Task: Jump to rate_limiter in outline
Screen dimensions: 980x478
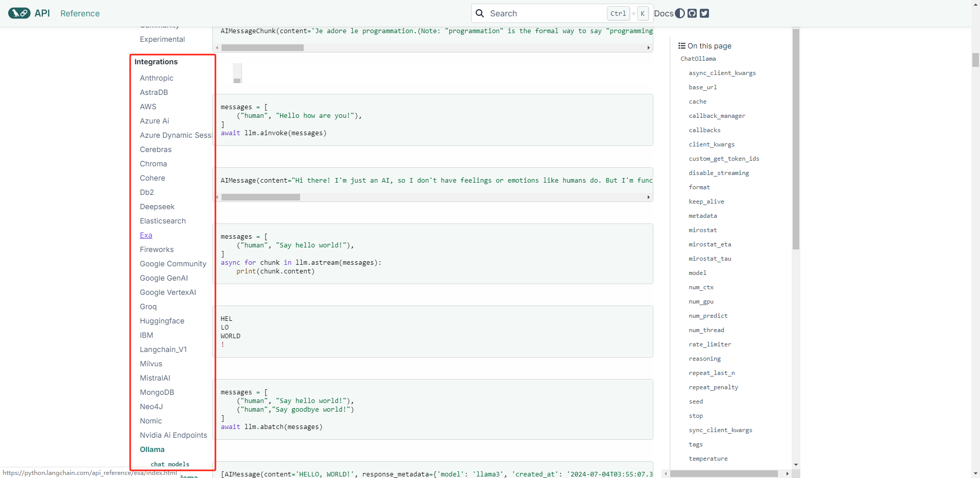Action: [710, 344]
